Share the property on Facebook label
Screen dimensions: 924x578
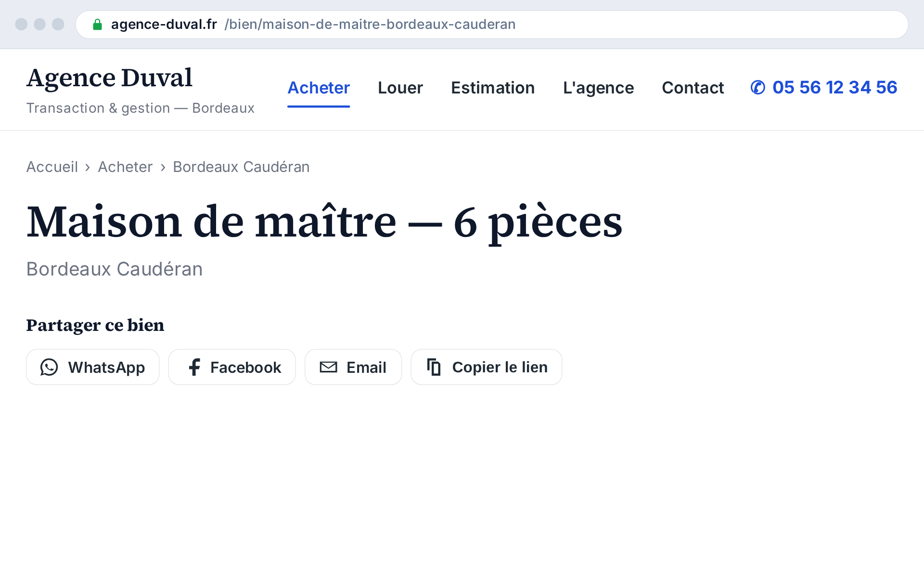coord(245,367)
